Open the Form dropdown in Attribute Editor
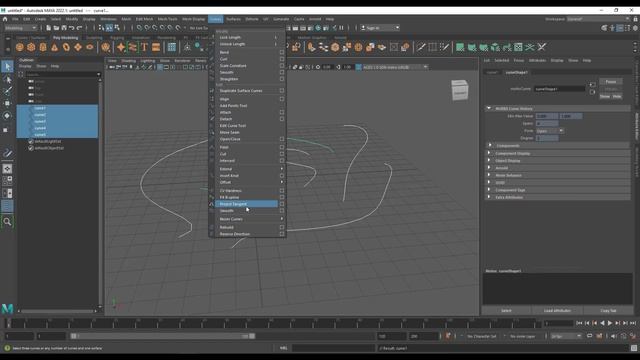This screenshot has height=360, width=640. point(549,131)
